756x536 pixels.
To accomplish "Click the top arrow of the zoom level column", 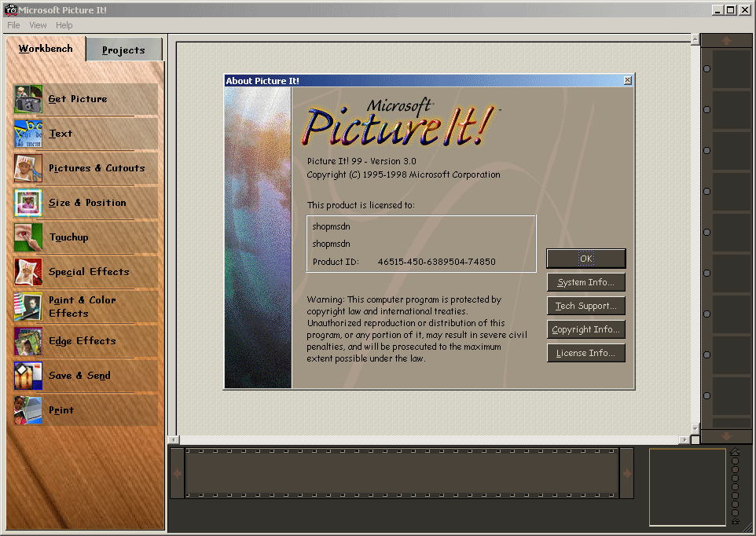I will coord(735,452).
